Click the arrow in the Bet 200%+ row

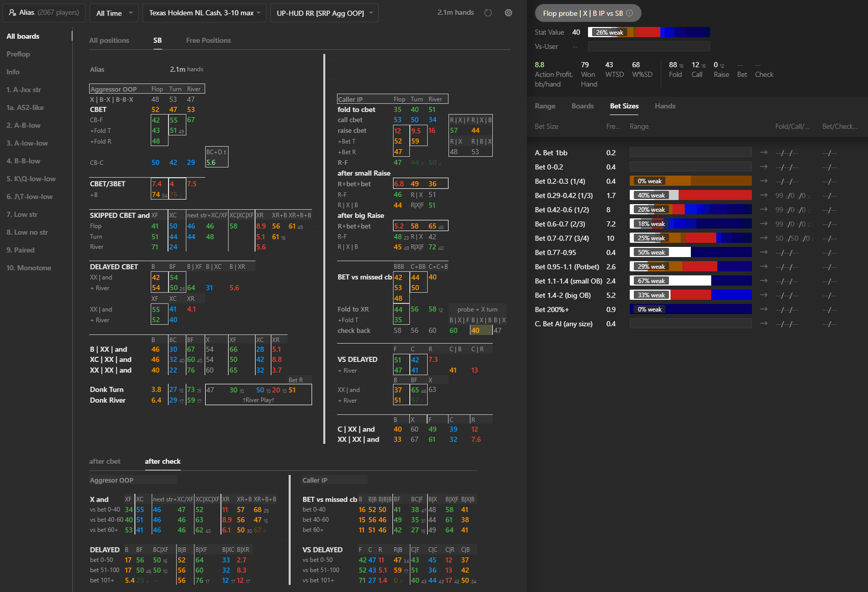click(x=764, y=309)
